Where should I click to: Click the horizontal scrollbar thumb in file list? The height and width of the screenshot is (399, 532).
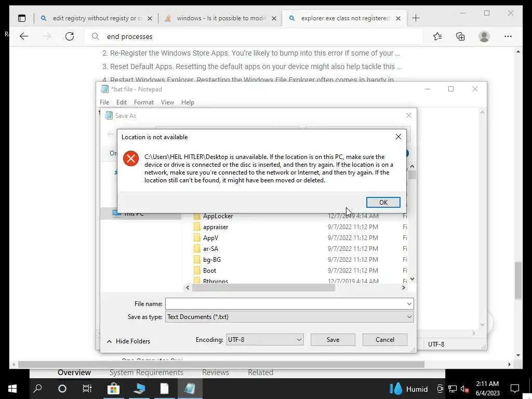[263, 288]
